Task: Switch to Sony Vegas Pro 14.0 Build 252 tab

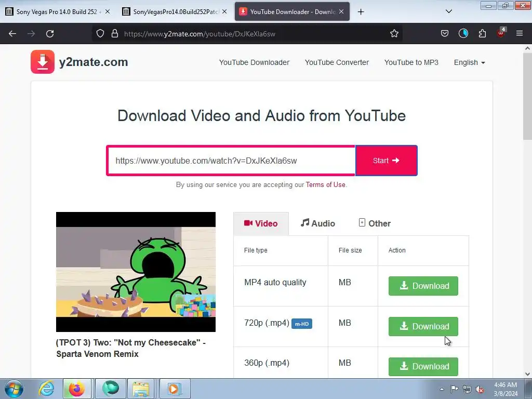Action: [58, 11]
